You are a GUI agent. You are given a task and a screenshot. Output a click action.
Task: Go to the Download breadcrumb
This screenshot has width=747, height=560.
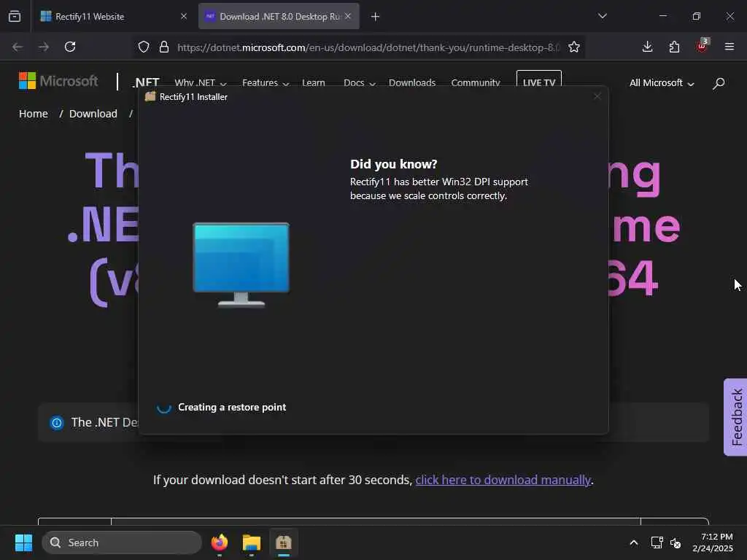coord(93,114)
